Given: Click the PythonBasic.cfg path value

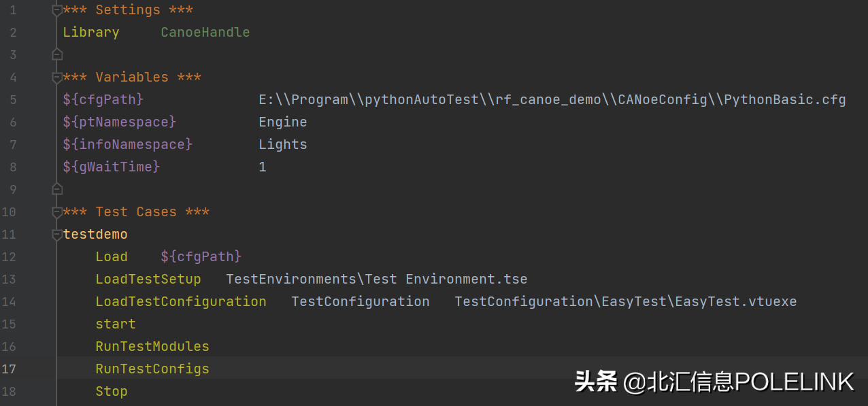Looking at the screenshot, I should 552,100.
